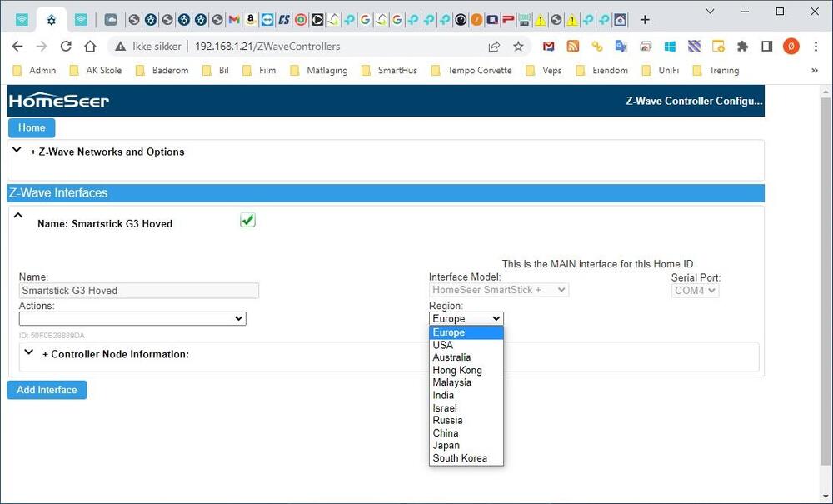Open a new browser tab

coord(645,19)
